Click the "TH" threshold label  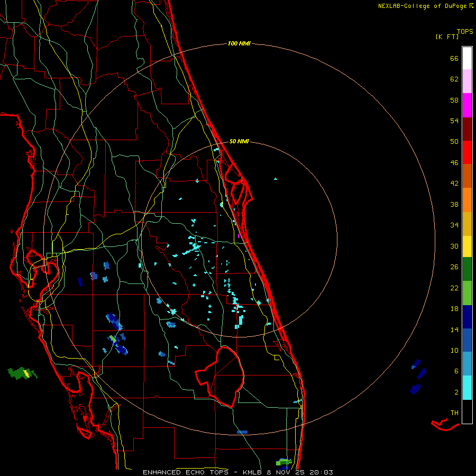454,413
